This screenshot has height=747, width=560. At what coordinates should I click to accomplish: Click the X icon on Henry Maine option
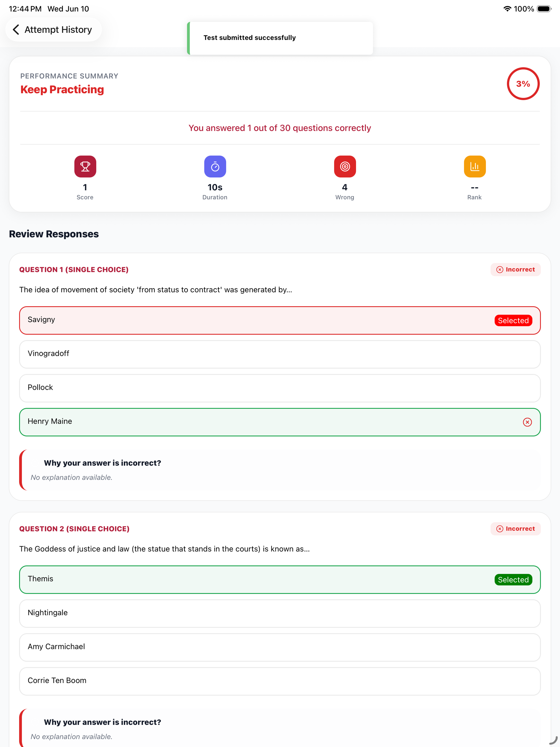pos(527,422)
